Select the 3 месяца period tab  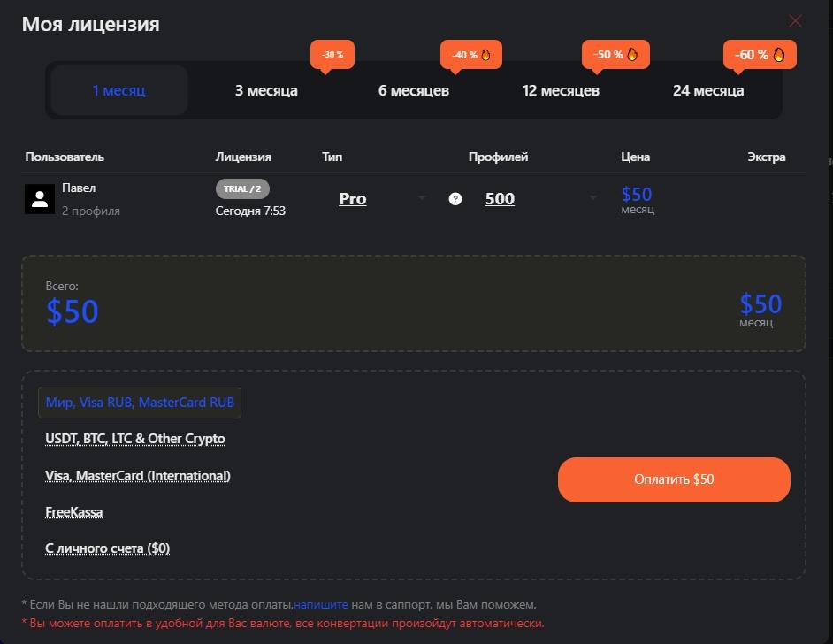pos(266,90)
